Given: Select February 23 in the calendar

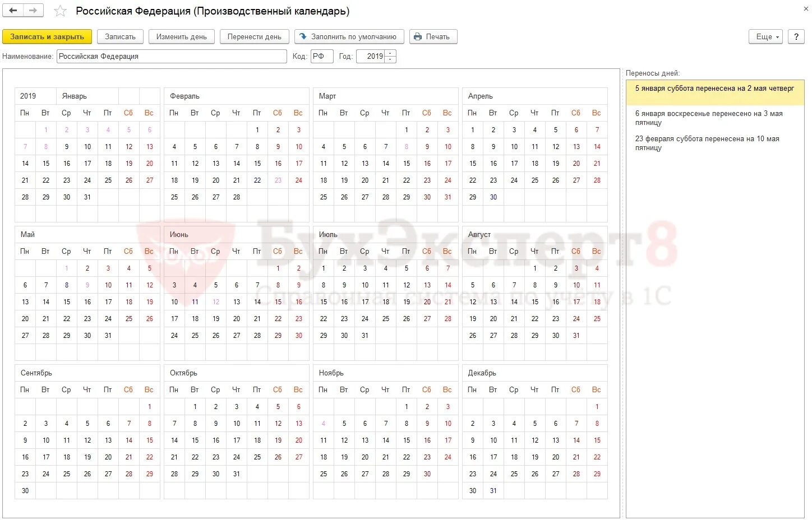Looking at the screenshot, I should coord(278,180).
